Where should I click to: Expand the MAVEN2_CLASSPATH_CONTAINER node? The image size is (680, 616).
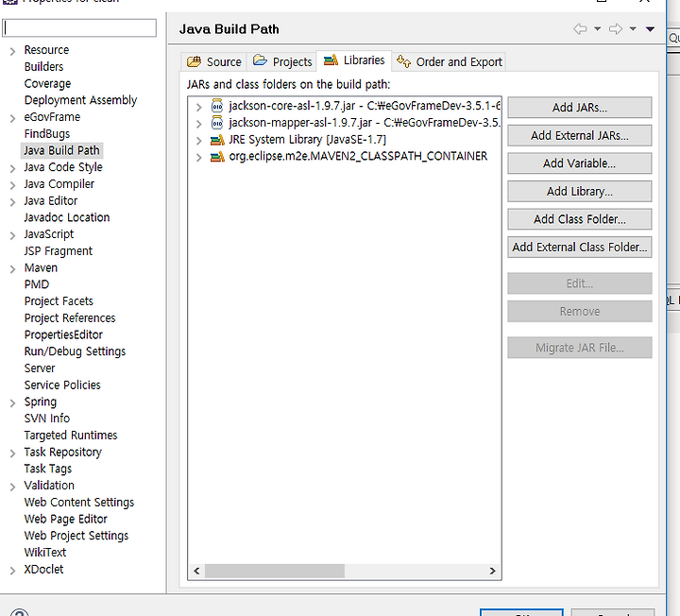198,157
